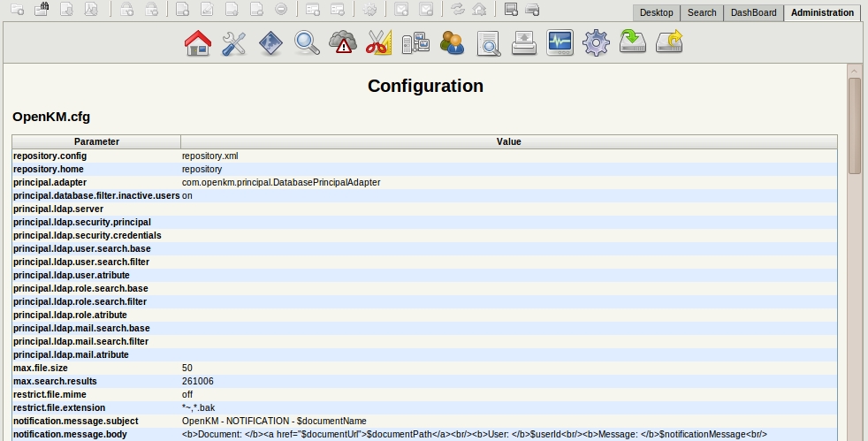The height and width of the screenshot is (441, 868).
Task: Click the Add subscription envelope icon
Action: coord(401,9)
